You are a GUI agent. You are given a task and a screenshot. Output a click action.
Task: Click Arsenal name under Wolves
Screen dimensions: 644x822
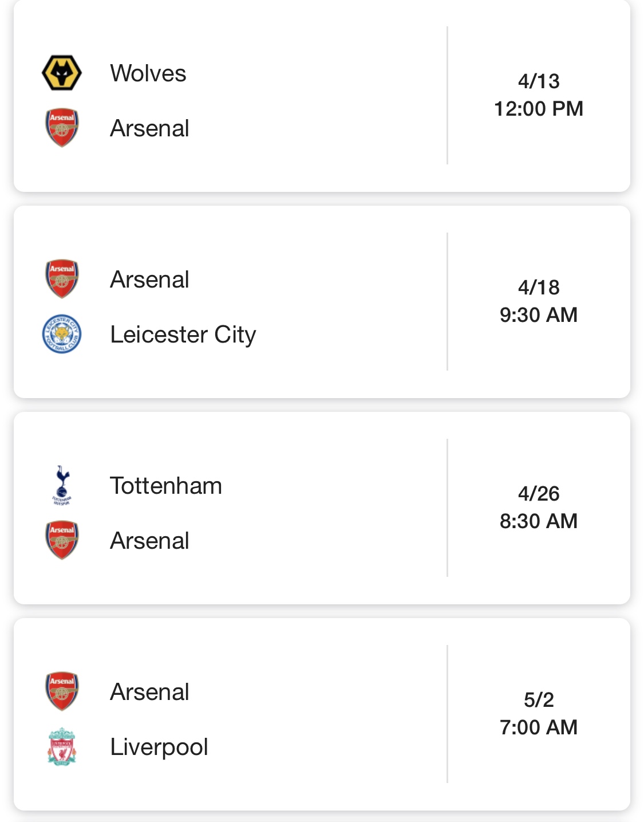click(149, 128)
